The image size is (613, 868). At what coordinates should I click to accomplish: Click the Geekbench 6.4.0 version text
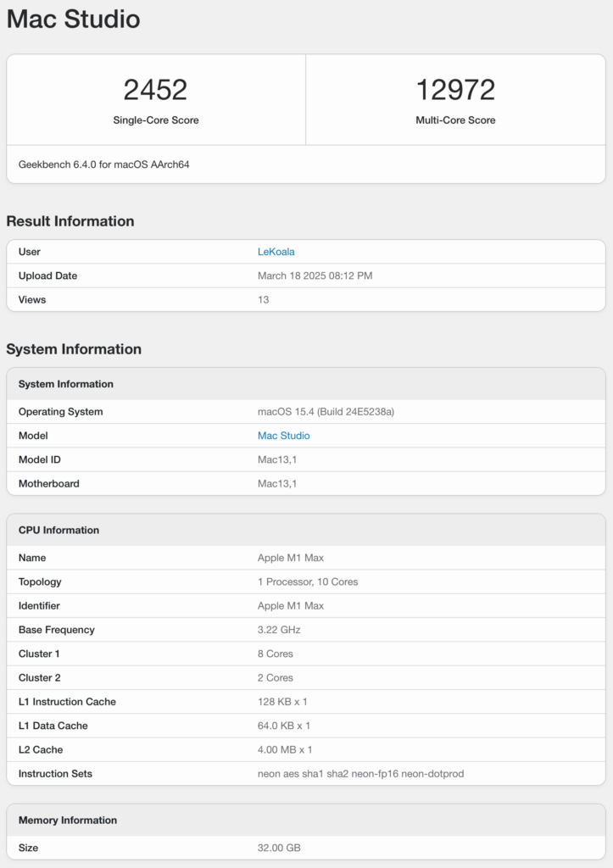click(103, 164)
